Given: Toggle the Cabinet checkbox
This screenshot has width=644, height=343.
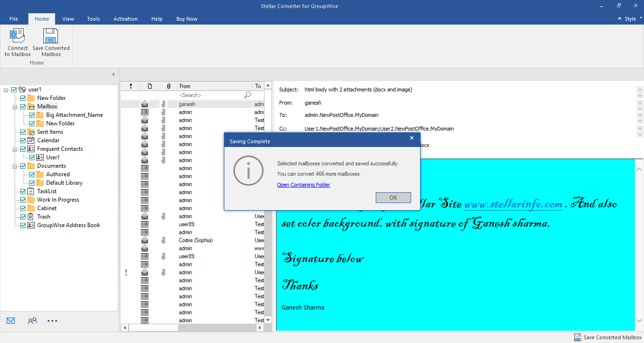Looking at the screenshot, I should click(x=23, y=208).
